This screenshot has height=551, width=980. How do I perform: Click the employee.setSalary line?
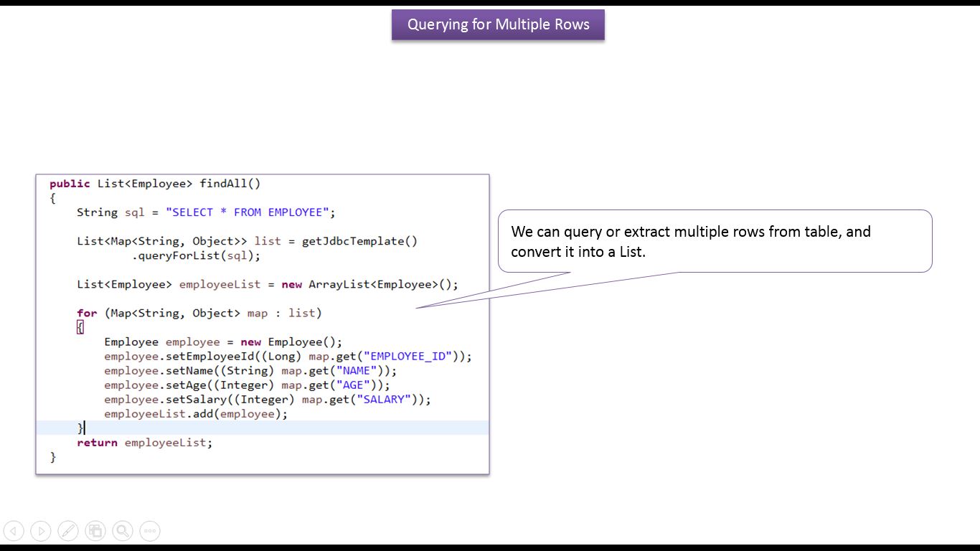pyautogui.click(x=268, y=399)
